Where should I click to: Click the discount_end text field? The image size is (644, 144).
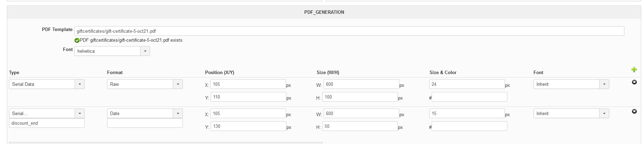(x=47, y=123)
